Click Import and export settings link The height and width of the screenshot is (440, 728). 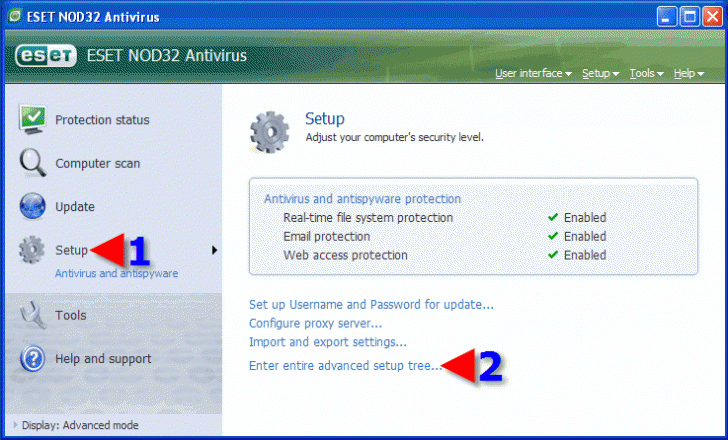[327, 342]
